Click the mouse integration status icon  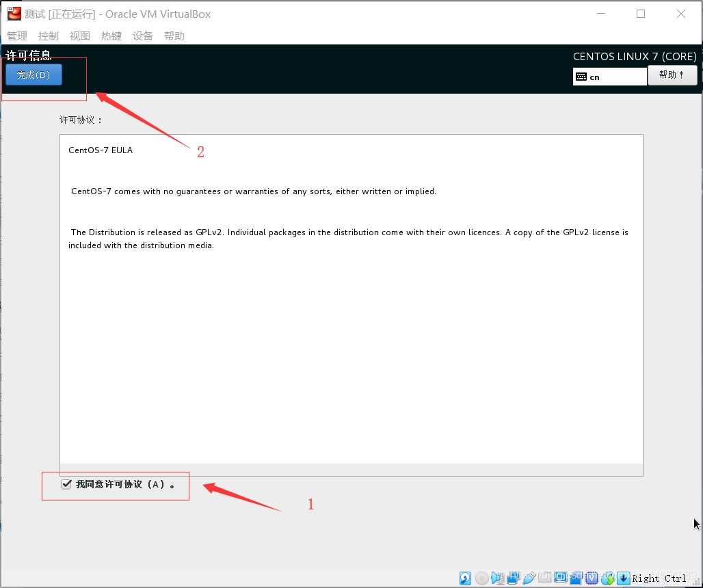[607, 578]
